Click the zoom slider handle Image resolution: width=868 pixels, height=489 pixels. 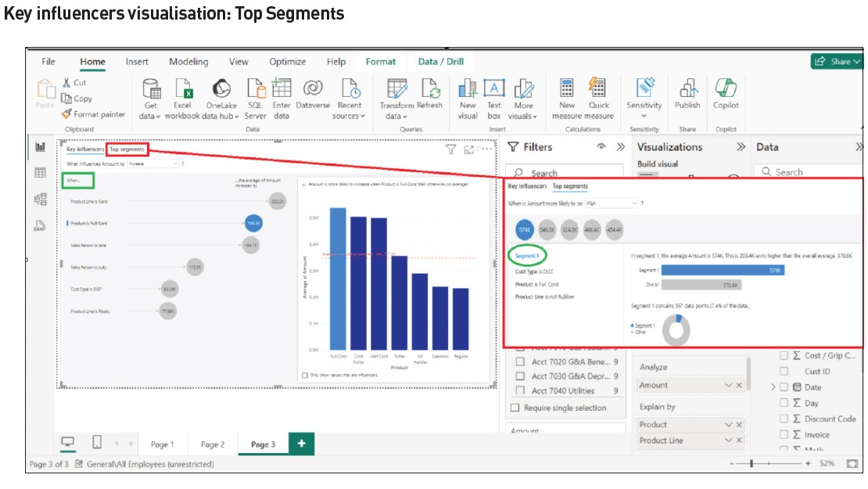pyautogui.click(x=751, y=464)
